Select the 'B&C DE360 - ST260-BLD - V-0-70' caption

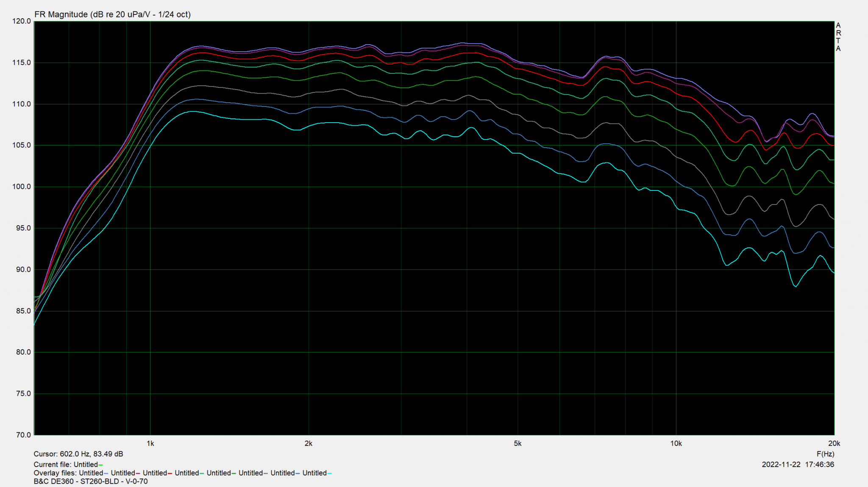point(91,481)
